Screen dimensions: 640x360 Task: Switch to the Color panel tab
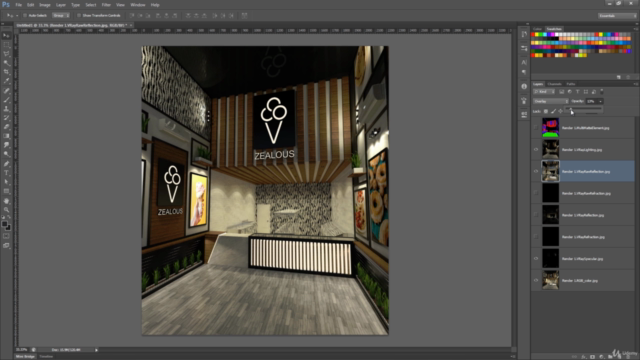pos(537,29)
